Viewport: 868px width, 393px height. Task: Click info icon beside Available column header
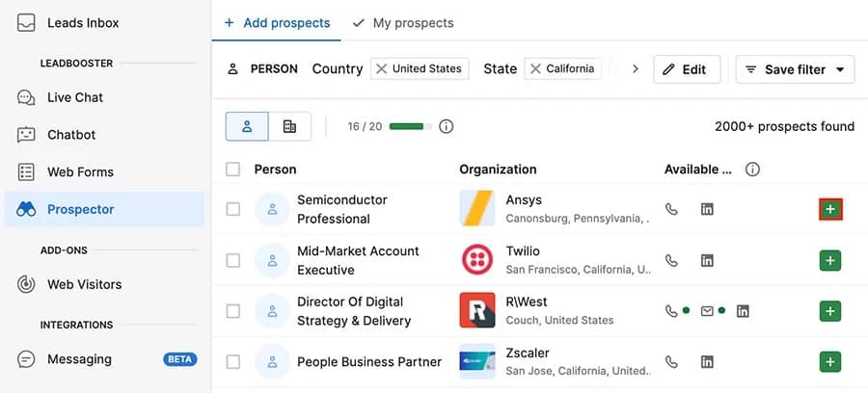[752, 170]
